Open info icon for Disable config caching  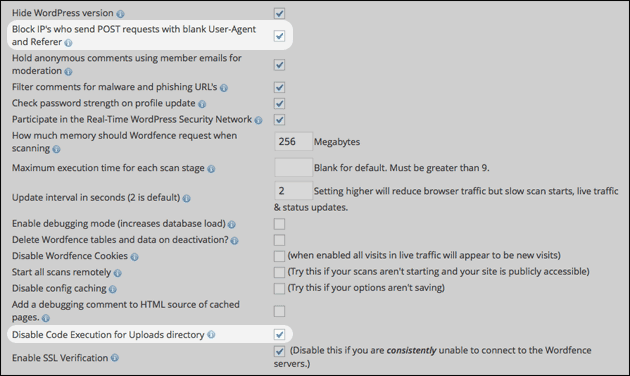112,289
